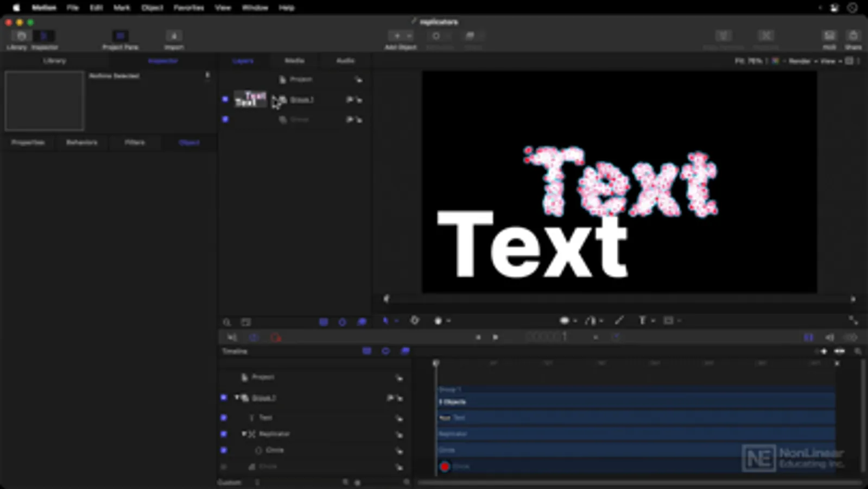Toggle Group checkbox in the Layers list
The width and height of the screenshot is (868, 489).
(225, 99)
